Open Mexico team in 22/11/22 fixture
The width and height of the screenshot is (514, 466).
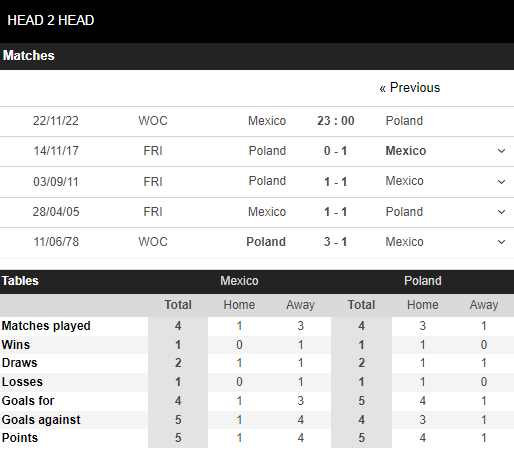267,121
